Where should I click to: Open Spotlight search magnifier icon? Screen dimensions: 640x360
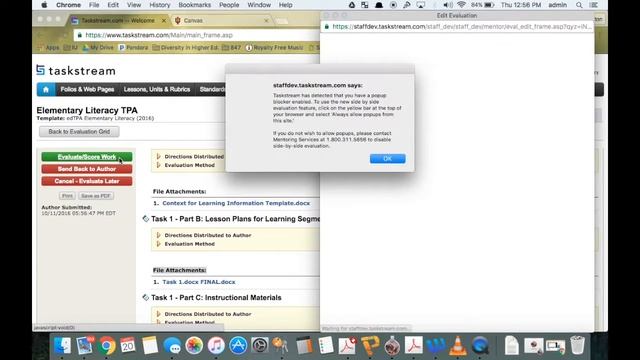click(x=579, y=5)
